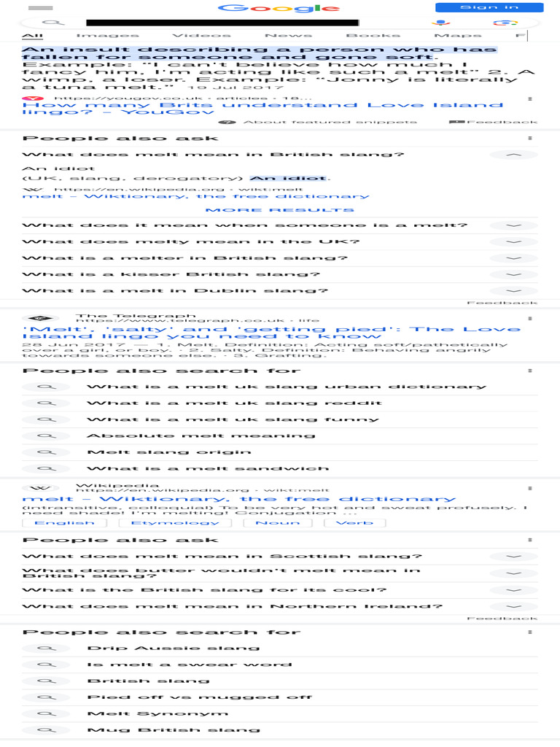Click Feedback flag icon under featured snippet
The image size is (560, 747).
pos(456,122)
